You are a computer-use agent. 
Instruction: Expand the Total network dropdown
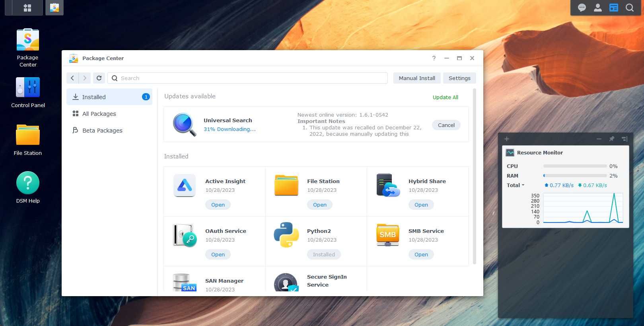click(516, 185)
